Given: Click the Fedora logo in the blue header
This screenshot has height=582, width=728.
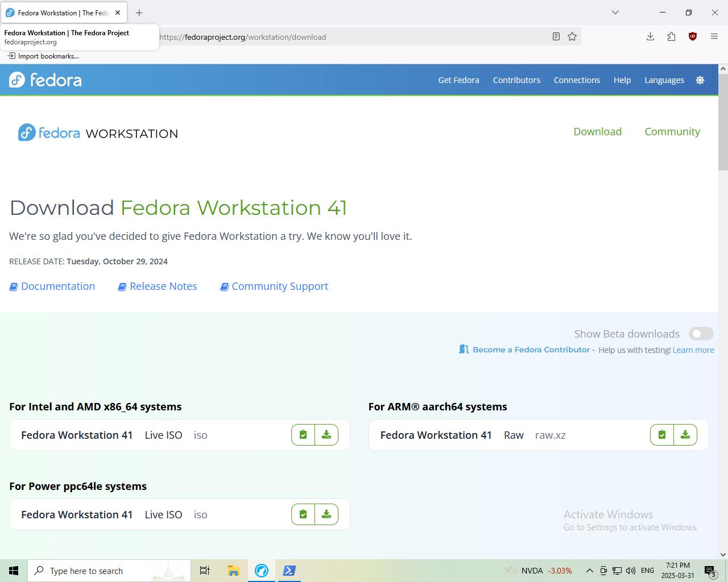Looking at the screenshot, I should point(45,80).
